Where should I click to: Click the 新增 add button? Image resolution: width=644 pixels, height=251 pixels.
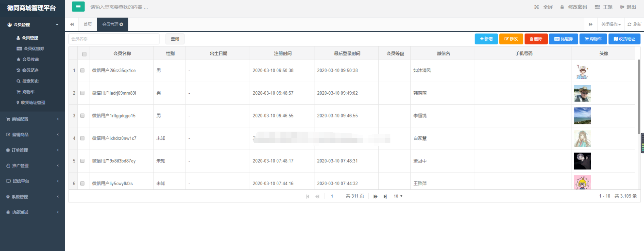[486, 39]
